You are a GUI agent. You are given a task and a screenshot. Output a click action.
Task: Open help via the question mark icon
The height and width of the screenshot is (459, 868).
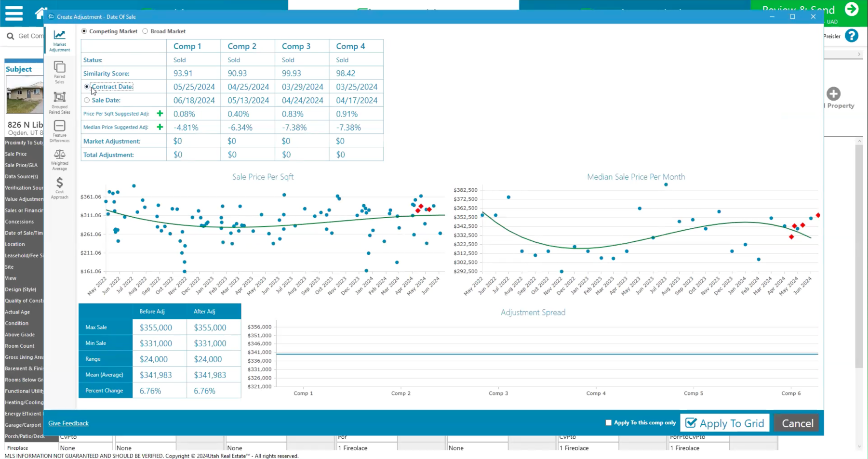852,36
